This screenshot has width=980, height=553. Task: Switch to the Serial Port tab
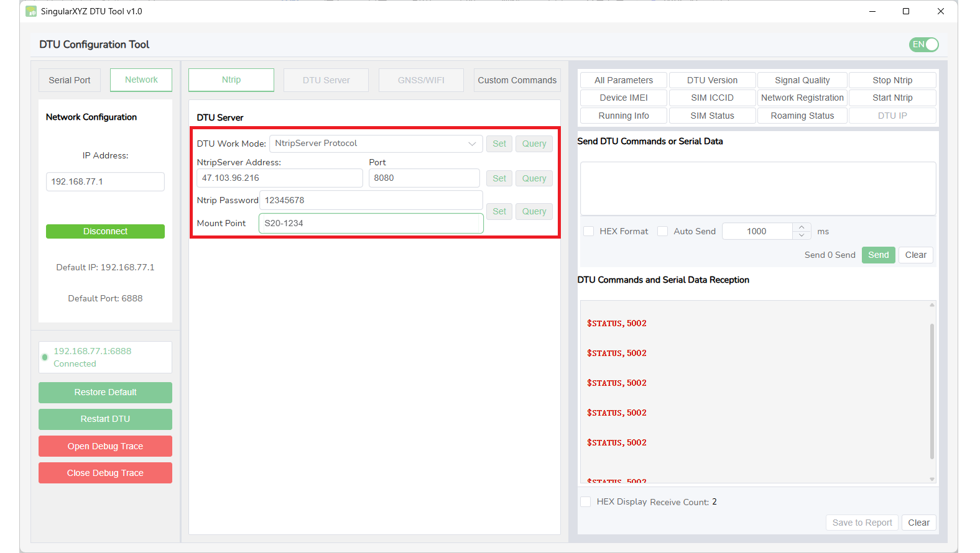pyautogui.click(x=70, y=80)
